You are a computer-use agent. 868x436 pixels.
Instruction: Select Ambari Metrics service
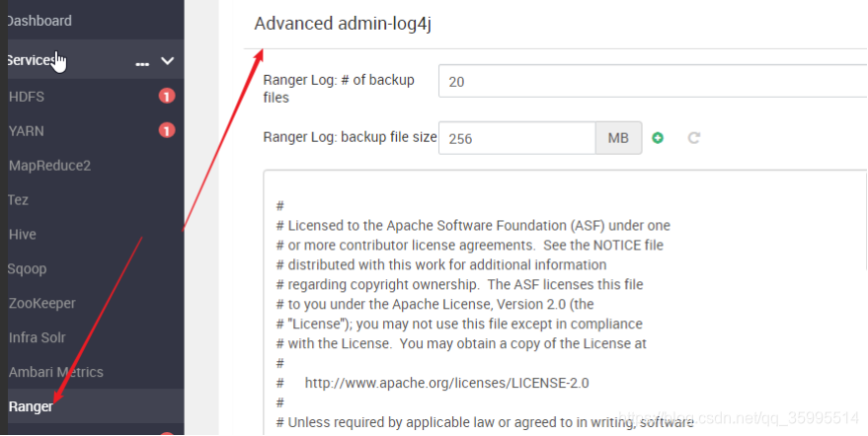[56, 372]
